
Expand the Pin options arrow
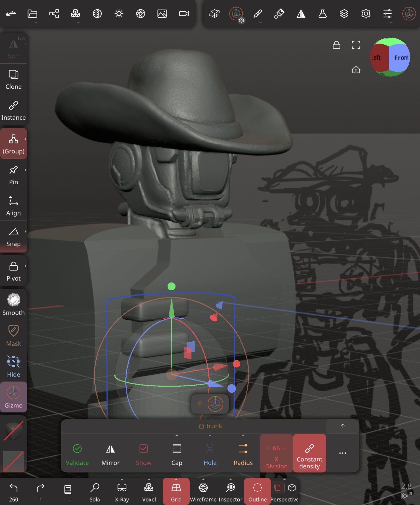[25, 170]
